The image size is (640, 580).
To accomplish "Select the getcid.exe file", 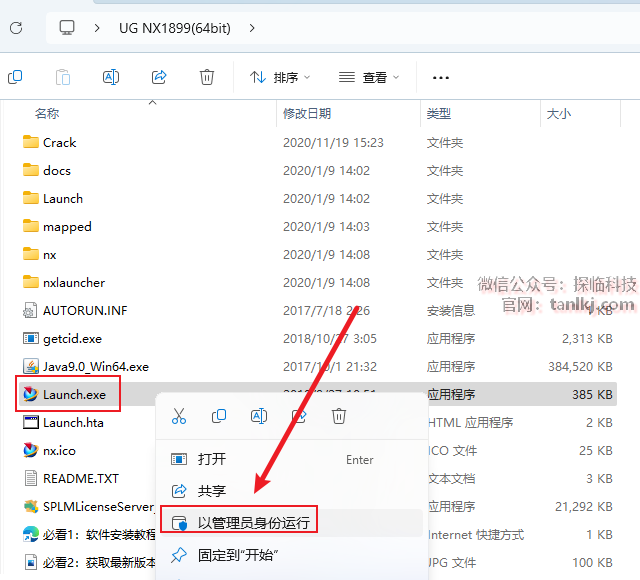I will coord(72,339).
